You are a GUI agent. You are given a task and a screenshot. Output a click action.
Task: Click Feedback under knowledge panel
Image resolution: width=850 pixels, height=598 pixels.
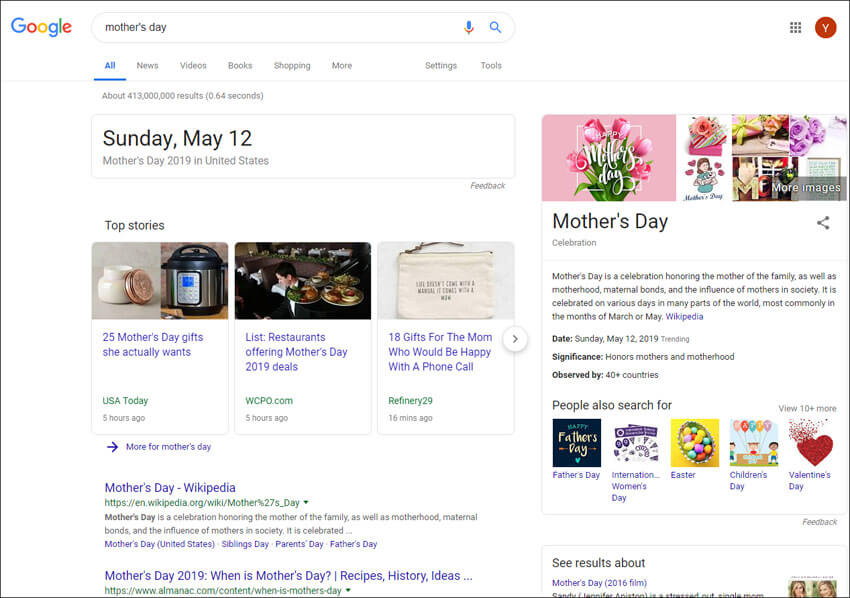point(819,522)
